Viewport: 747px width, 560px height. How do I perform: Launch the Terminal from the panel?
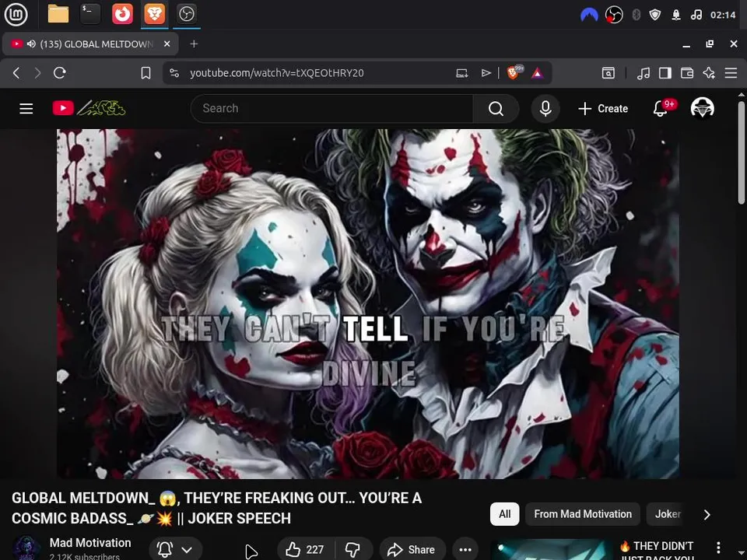90,14
